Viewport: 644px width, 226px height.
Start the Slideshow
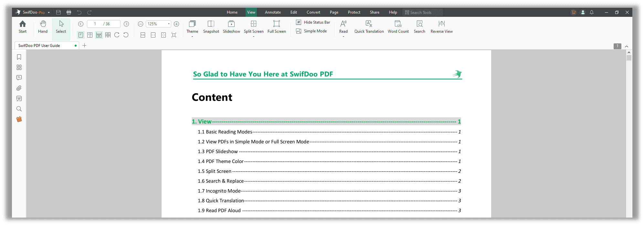coord(231,27)
